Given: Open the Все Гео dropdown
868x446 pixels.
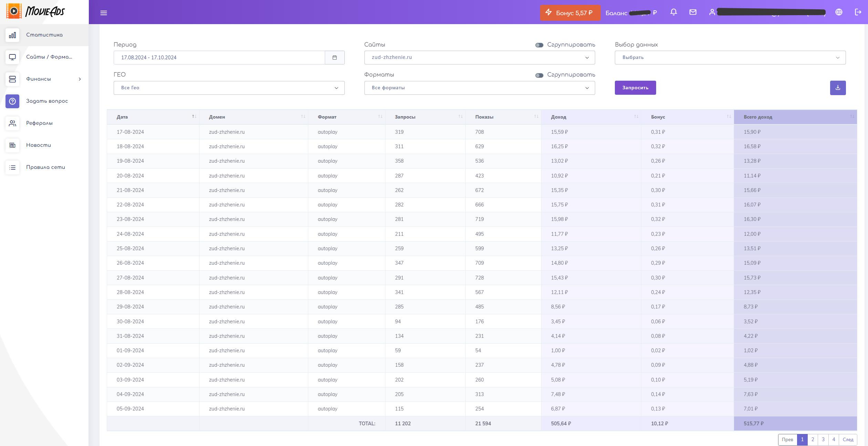Looking at the screenshot, I should [x=229, y=88].
